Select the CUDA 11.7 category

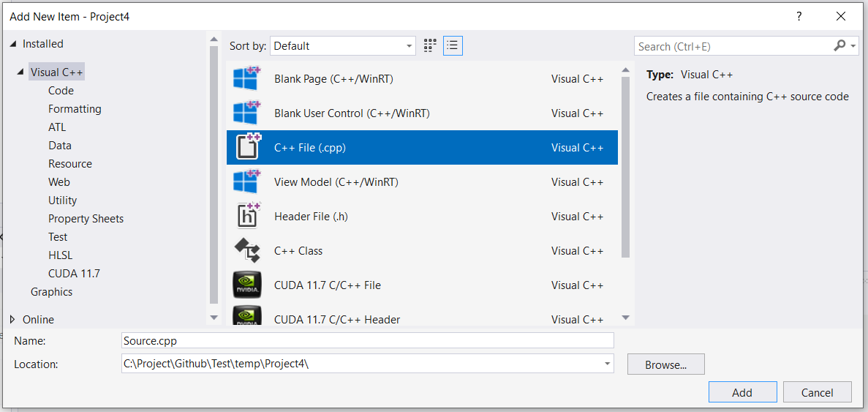pyautogui.click(x=74, y=273)
